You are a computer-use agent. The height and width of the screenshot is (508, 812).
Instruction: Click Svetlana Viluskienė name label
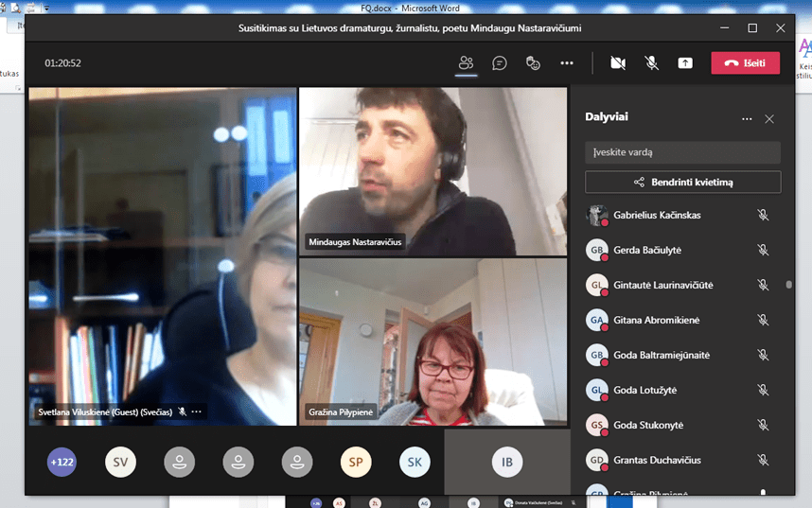pyautogui.click(x=105, y=412)
